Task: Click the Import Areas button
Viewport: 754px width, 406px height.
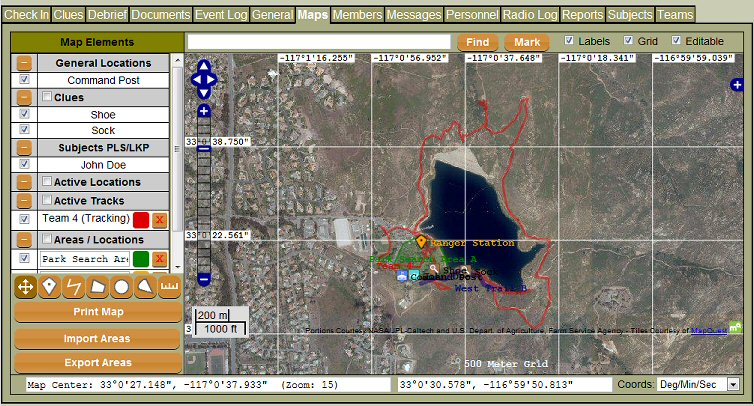Action: point(97,339)
